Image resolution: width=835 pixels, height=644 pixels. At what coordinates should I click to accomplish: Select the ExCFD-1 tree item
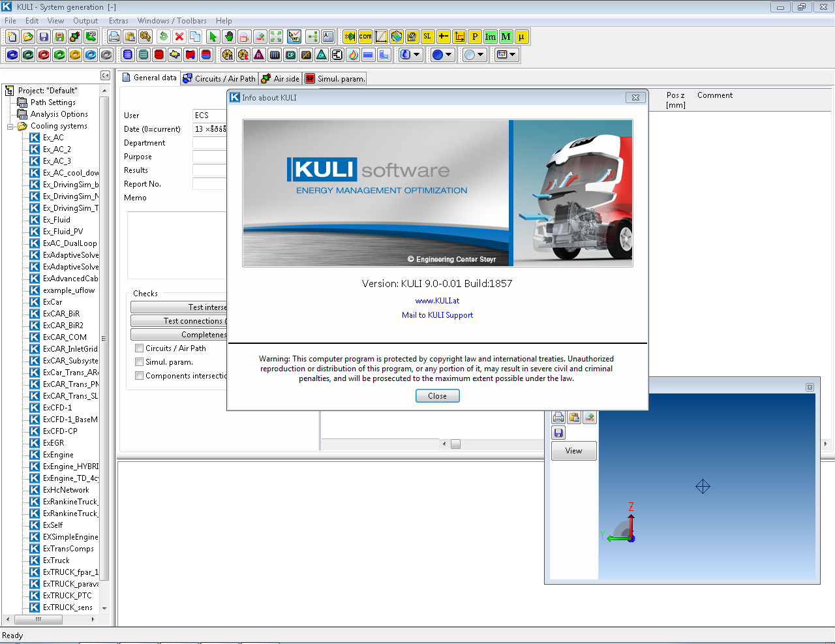57,408
